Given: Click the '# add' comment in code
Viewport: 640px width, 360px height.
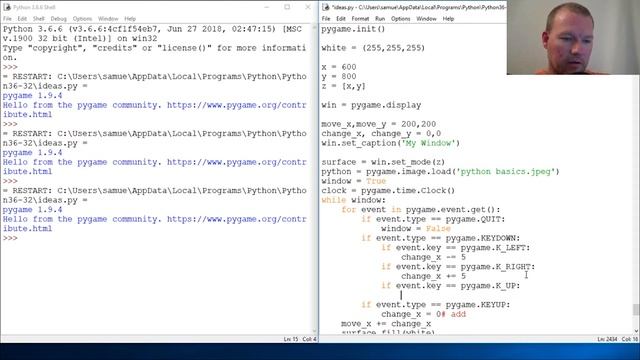Looking at the screenshot, I should click(453, 314).
